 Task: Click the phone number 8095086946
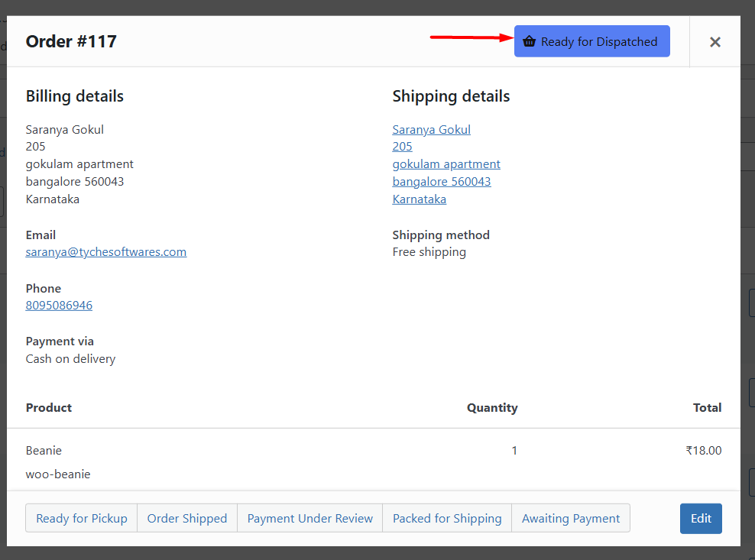[x=59, y=306]
